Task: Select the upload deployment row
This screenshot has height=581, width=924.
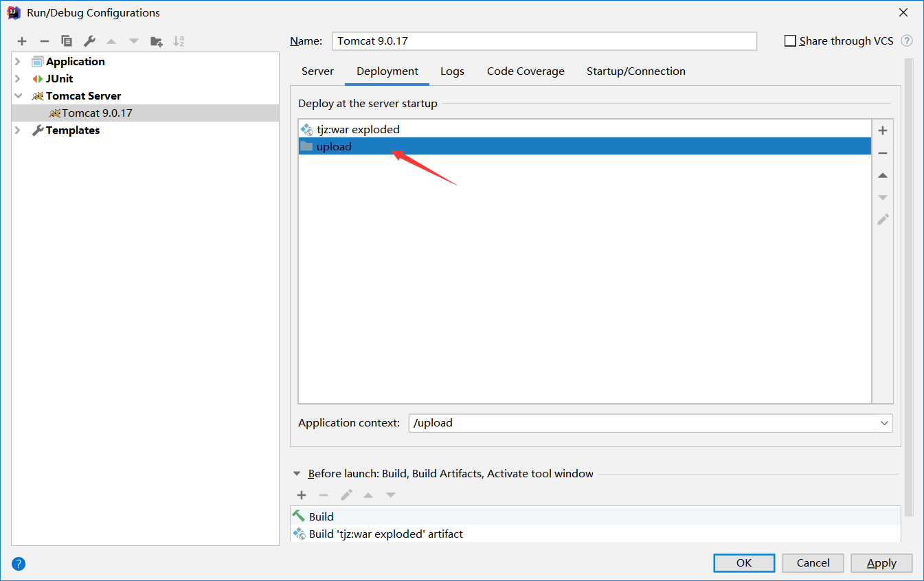Action: point(585,146)
